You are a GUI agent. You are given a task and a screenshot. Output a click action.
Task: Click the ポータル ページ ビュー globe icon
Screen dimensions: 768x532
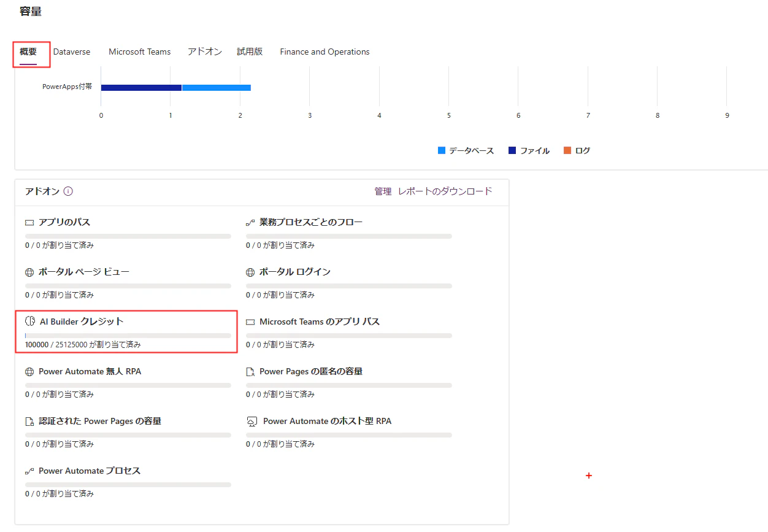point(29,272)
